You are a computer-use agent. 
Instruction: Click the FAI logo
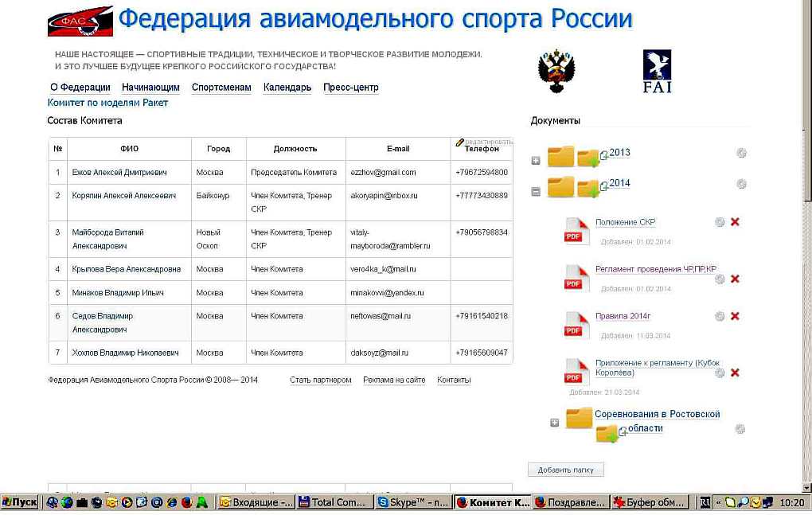tap(657, 71)
